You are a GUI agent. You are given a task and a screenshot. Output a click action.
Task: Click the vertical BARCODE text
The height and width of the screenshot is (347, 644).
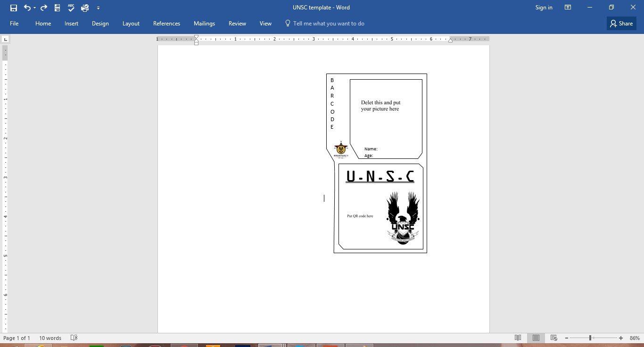pos(332,104)
